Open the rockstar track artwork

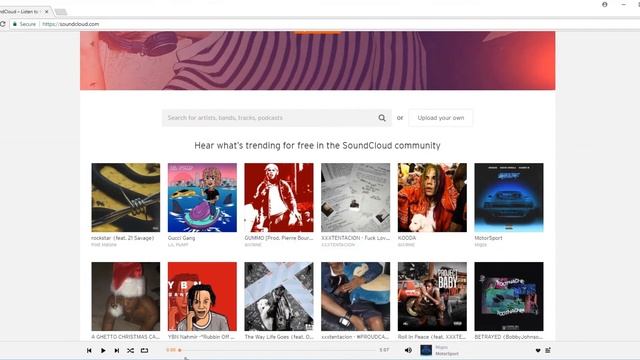coord(126,198)
